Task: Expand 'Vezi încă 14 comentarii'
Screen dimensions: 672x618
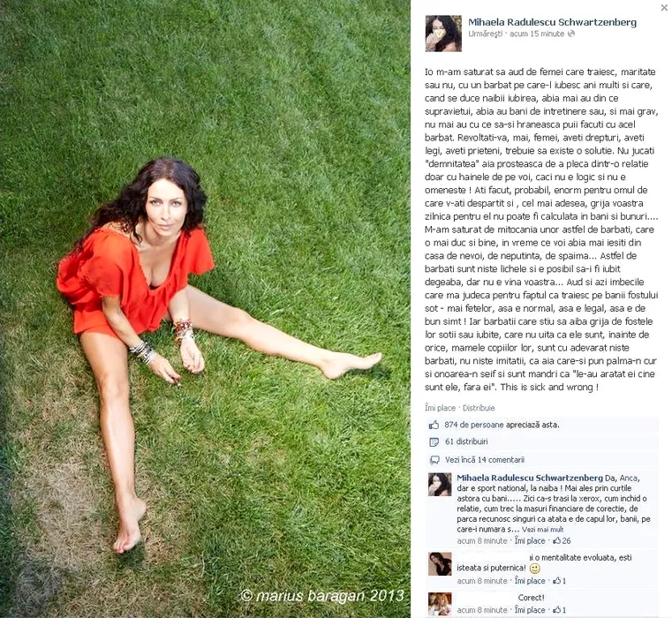Action: click(484, 459)
